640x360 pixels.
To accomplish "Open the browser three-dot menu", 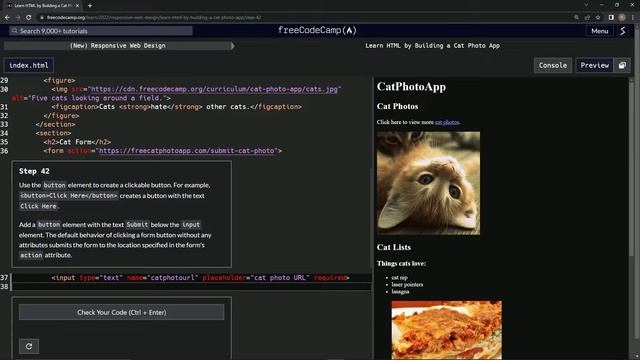I will point(633,18).
